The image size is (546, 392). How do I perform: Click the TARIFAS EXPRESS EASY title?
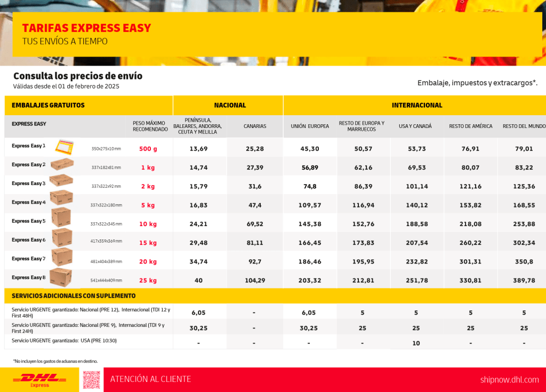click(x=86, y=28)
